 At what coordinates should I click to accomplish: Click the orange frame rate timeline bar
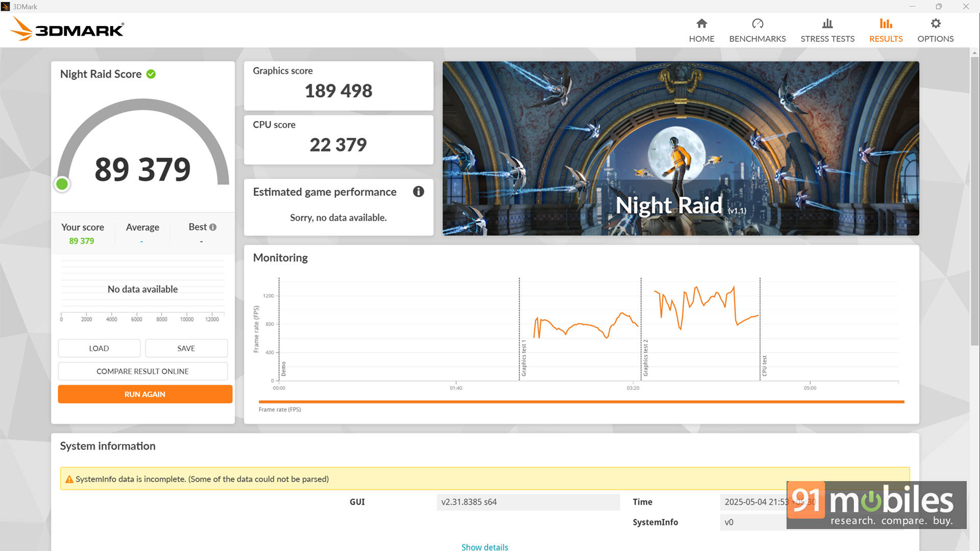point(581,402)
